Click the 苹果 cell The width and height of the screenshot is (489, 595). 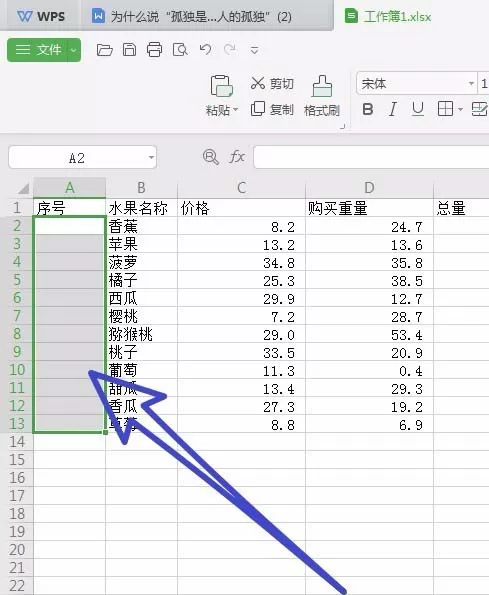[x=141, y=244]
